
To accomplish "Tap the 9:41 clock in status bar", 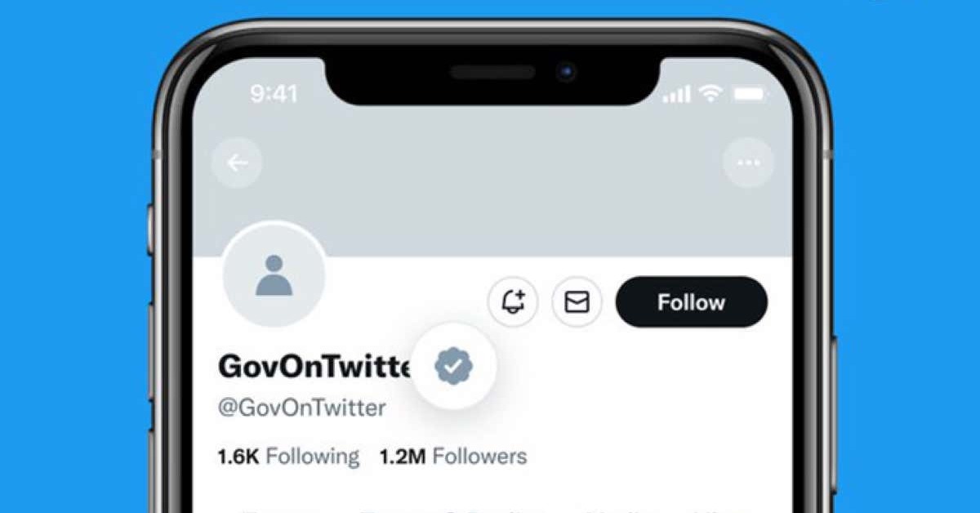I will coord(274,94).
